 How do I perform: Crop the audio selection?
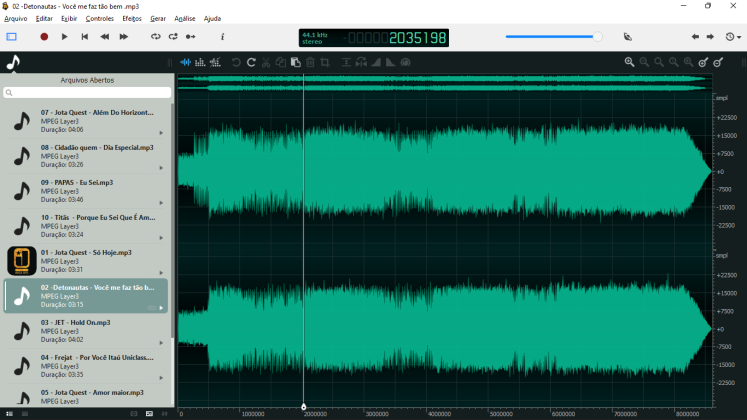325,62
